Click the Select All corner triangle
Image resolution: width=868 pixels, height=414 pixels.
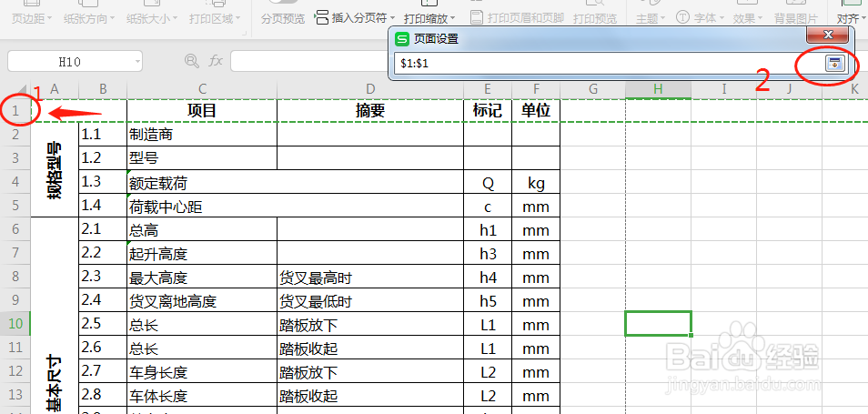coord(21,90)
